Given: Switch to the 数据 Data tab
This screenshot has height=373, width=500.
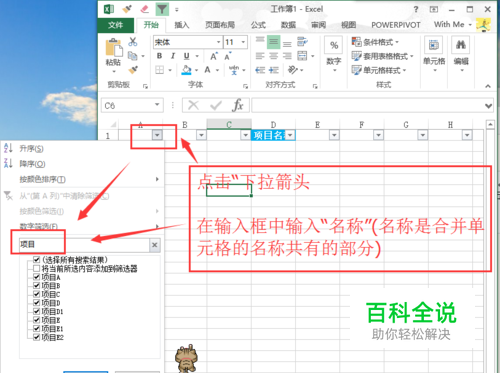Looking at the screenshot, I should coord(288,25).
